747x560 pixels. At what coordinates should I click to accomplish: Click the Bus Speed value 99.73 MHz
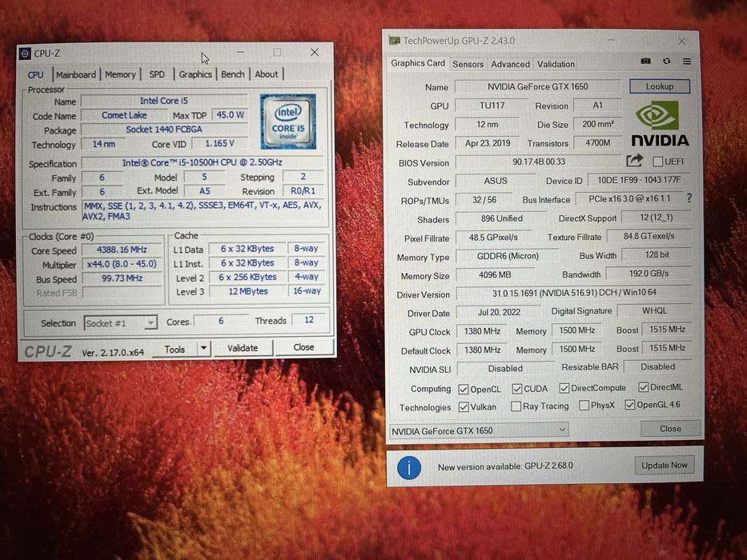tap(122, 278)
